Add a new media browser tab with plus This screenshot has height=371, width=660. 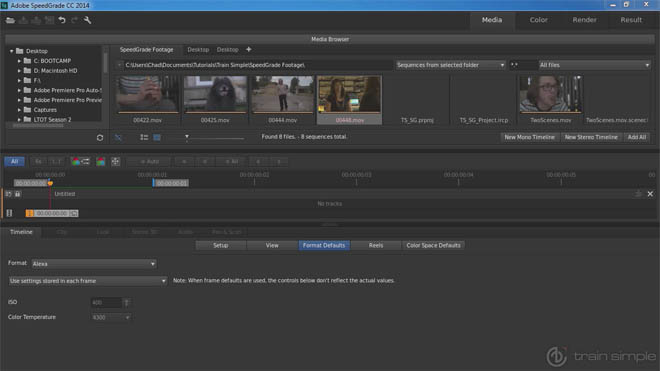pyautogui.click(x=249, y=49)
